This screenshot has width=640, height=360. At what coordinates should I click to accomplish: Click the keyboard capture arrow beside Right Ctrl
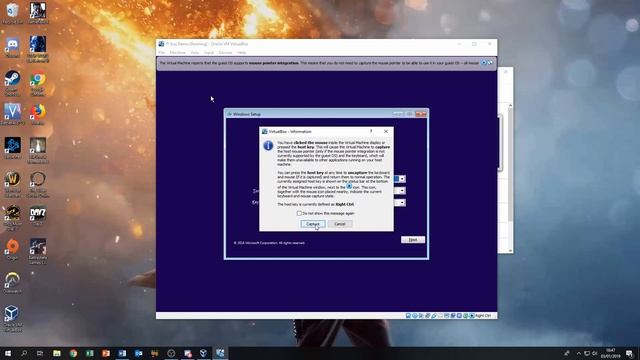click(472, 316)
